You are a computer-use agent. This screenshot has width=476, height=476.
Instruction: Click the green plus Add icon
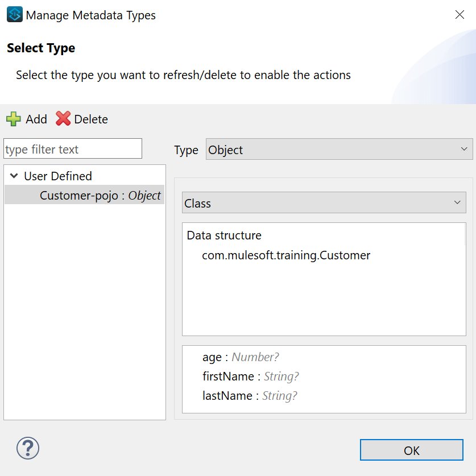(14, 119)
